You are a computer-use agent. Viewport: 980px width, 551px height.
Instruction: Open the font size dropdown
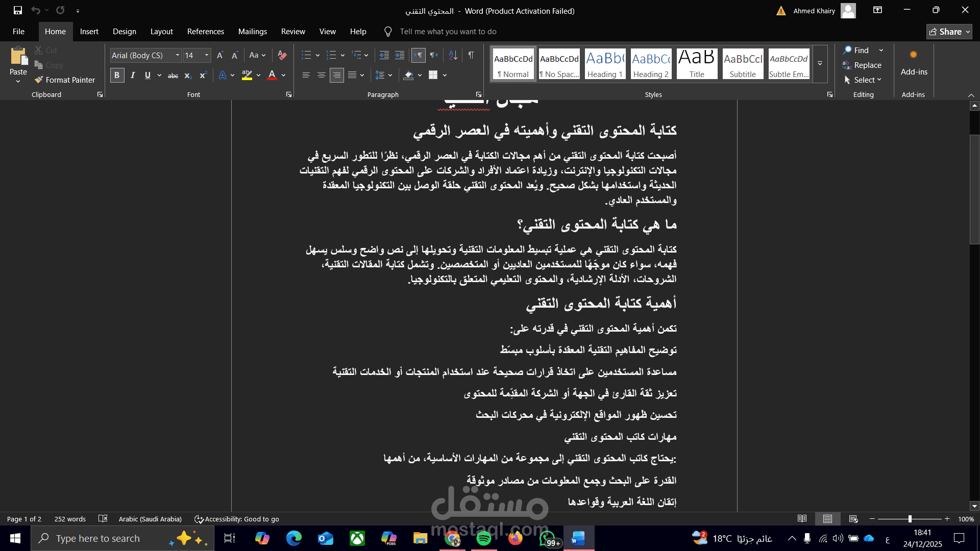[206, 55]
